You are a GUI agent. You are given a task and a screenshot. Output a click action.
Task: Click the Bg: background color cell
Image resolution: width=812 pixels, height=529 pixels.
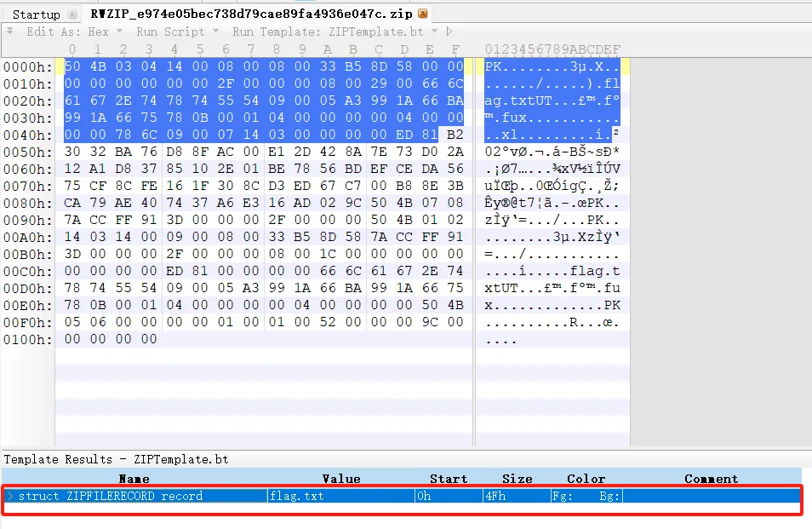[x=609, y=496]
